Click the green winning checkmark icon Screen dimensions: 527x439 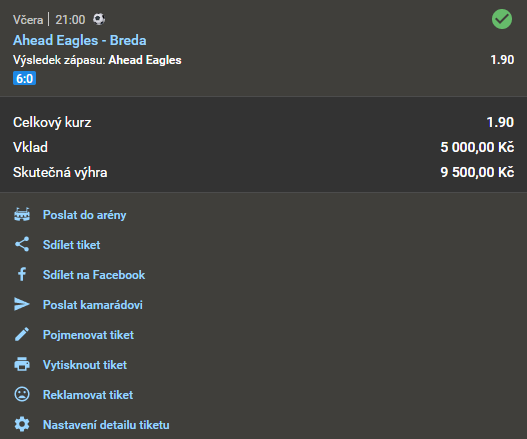tap(502, 19)
